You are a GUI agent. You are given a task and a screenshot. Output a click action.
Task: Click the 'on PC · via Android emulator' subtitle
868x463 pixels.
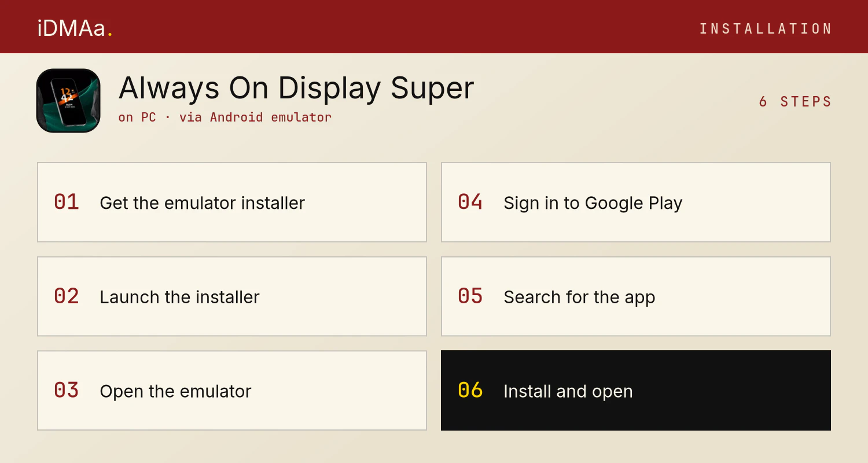(x=225, y=117)
